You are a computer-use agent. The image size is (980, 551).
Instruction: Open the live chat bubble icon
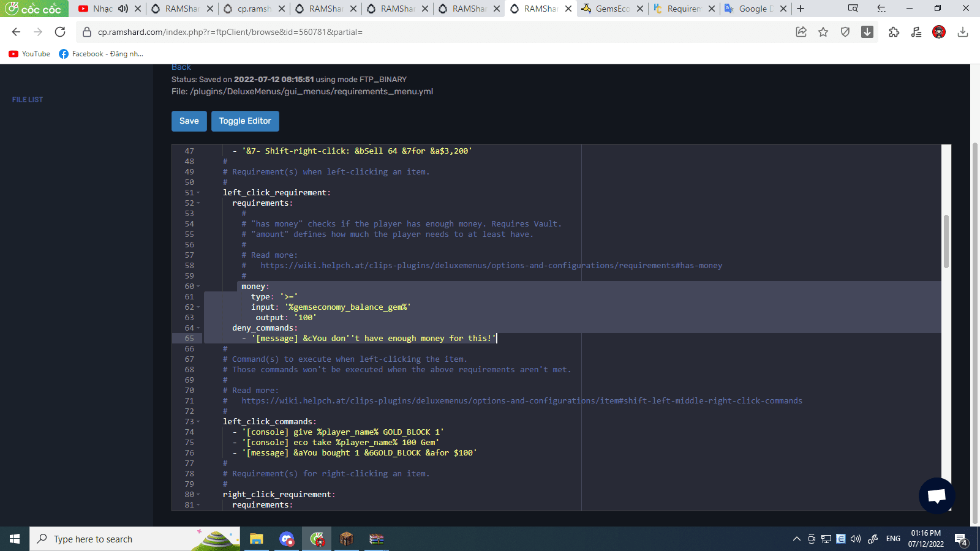937,495
